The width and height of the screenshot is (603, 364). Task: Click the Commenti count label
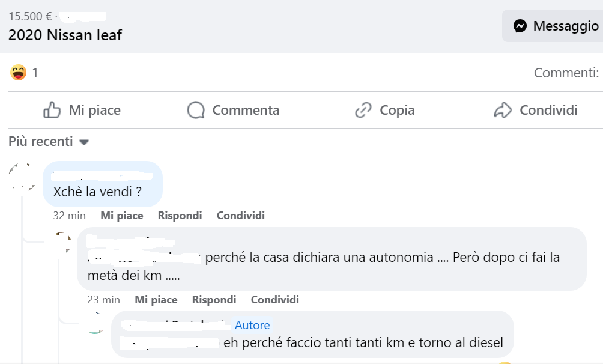[x=566, y=73]
